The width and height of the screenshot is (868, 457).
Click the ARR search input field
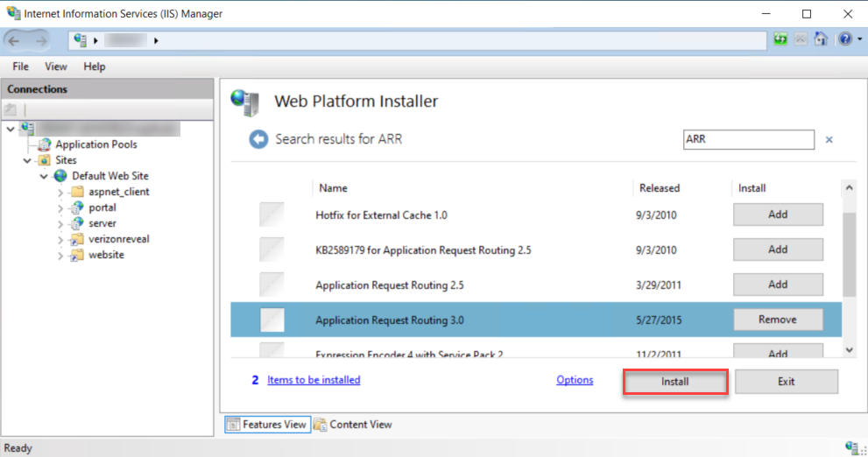click(748, 139)
